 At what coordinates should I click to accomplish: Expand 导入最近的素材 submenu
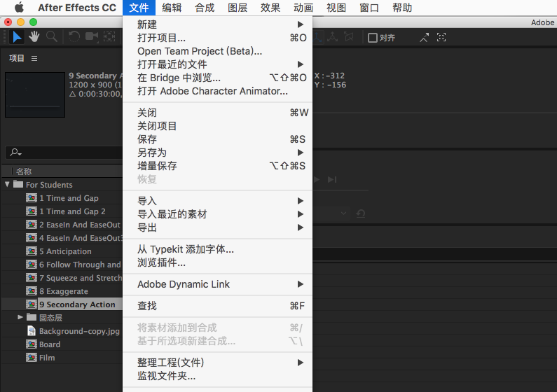point(217,214)
